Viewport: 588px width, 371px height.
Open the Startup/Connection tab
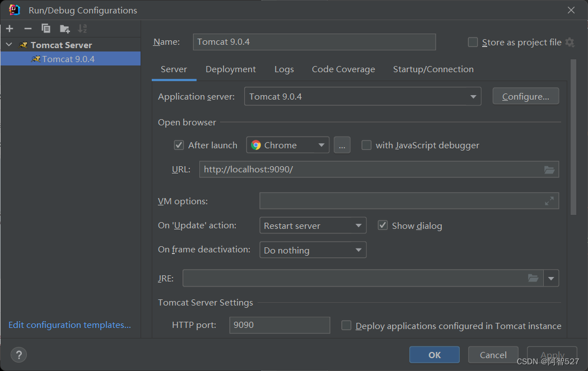(x=433, y=69)
